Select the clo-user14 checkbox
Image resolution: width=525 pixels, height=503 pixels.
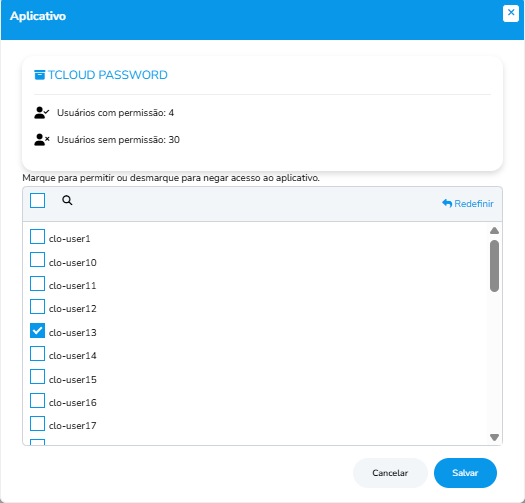(37, 353)
